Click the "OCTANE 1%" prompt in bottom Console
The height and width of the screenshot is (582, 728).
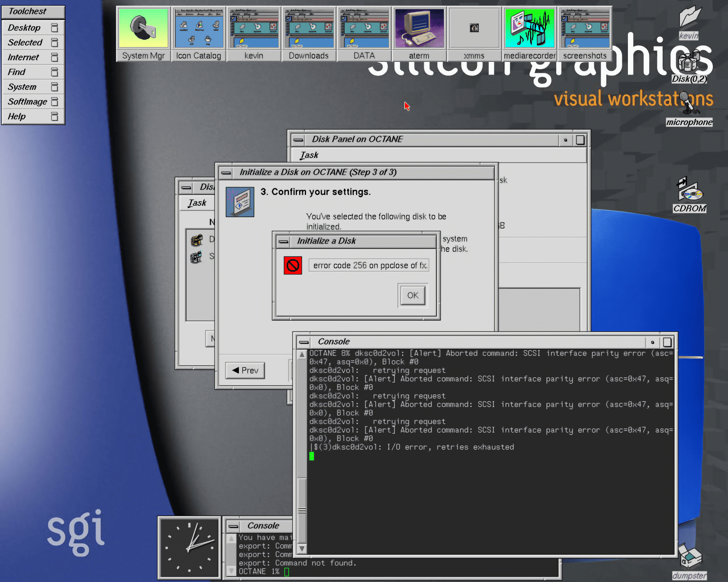click(259, 571)
